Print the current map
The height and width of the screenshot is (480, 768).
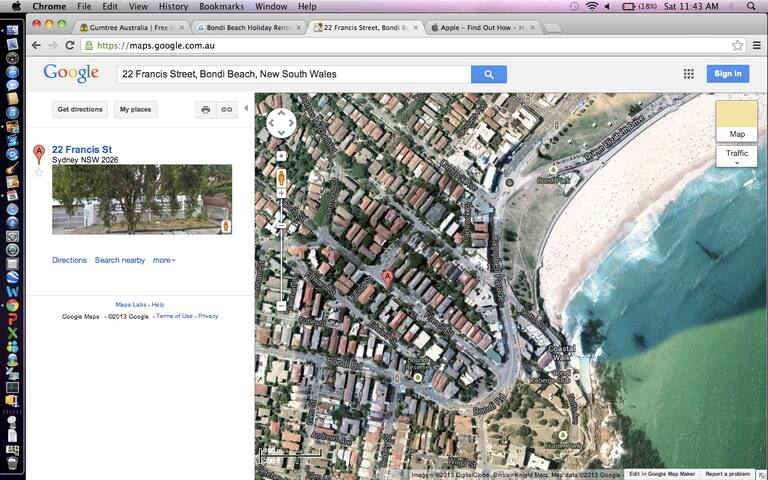(x=206, y=109)
